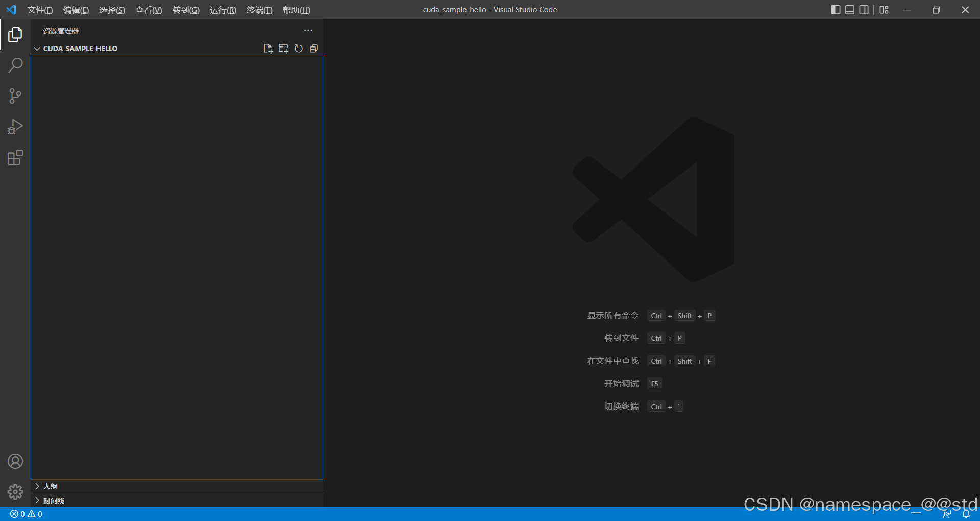Open the 运行(R) menu
Image resolution: width=980 pixels, height=521 pixels.
click(x=223, y=10)
